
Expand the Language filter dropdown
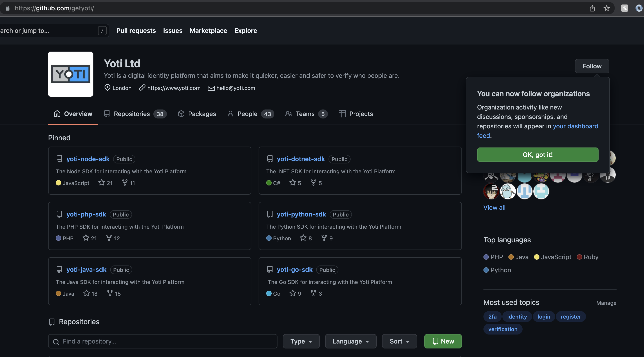[x=351, y=341]
